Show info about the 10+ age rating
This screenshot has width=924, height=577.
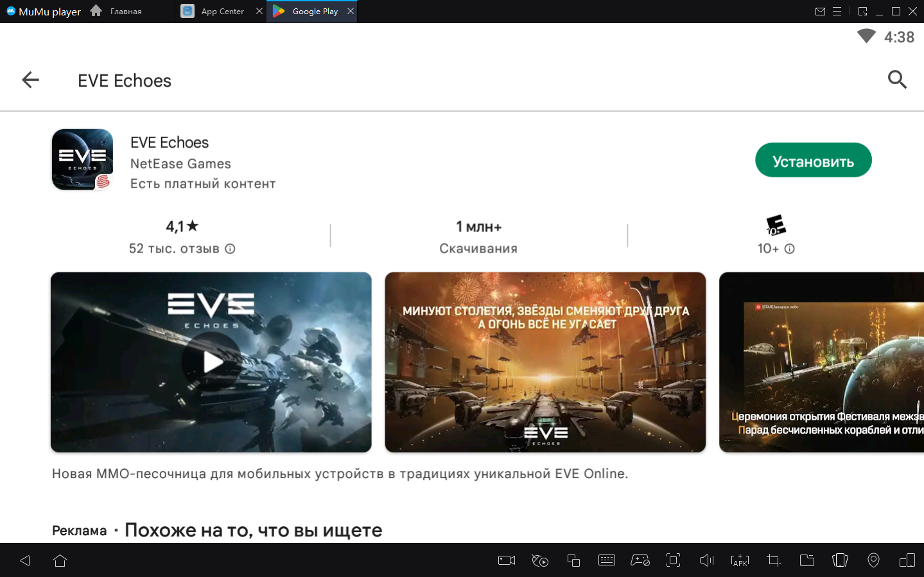tap(790, 249)
